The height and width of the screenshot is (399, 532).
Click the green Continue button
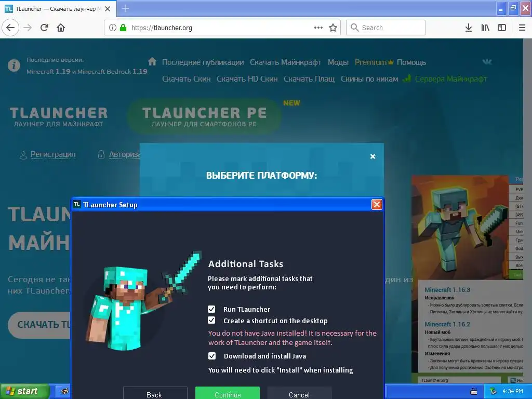[228, 394]
